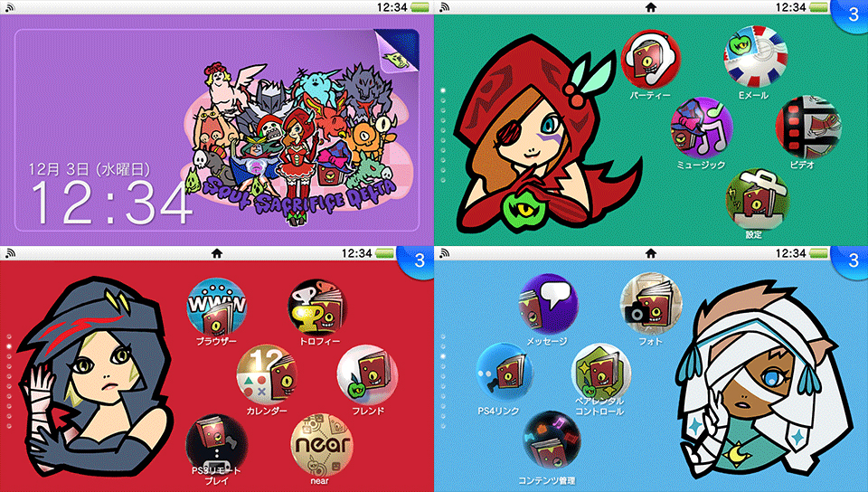
Task: Open the カレンダー calendar app
Action: pos(267,374)
